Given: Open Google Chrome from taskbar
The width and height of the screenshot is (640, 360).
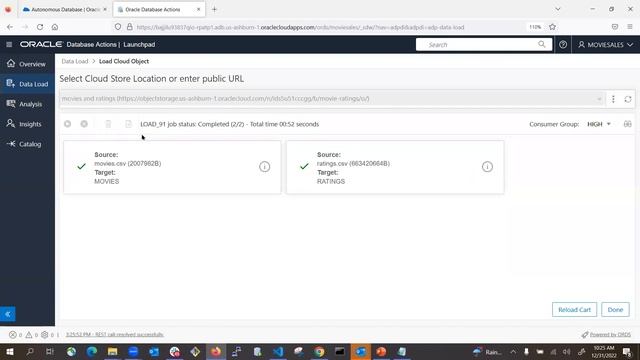Looking at the screenshot, I should [319, 351].
